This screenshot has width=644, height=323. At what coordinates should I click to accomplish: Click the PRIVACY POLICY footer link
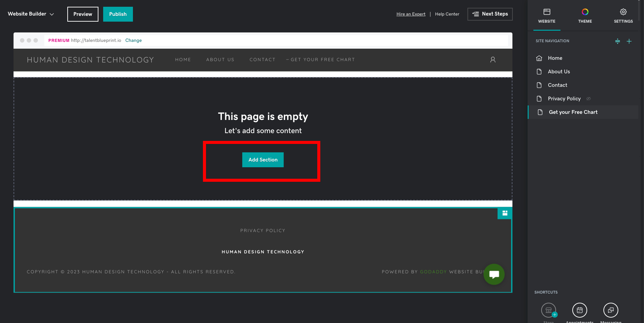click(x=263, y=230)
